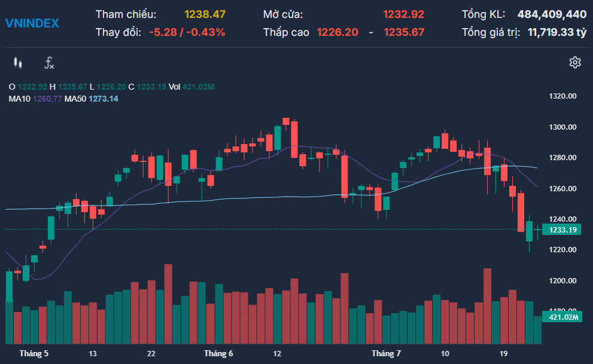Image resolution: width=593 pixels, height=364 pixels.
Task: Click the Tổng KL value 484,409,440
Action: 552,14
